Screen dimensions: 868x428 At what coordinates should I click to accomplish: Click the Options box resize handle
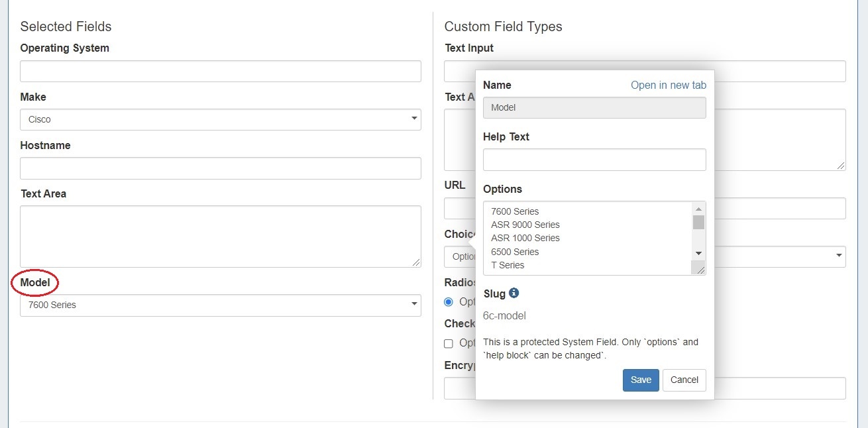click(698, 268)
